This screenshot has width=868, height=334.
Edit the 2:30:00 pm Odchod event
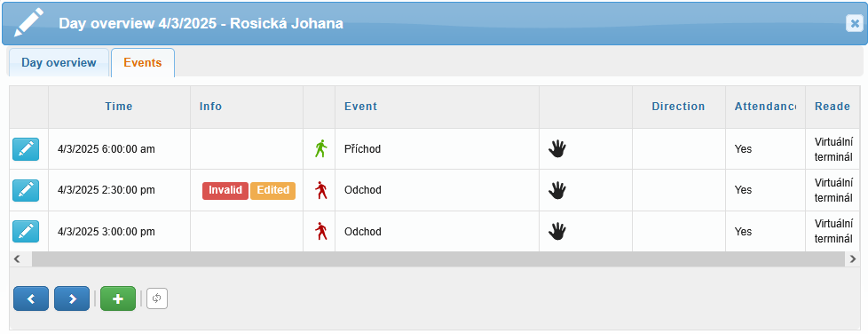(x=26, y=191)
